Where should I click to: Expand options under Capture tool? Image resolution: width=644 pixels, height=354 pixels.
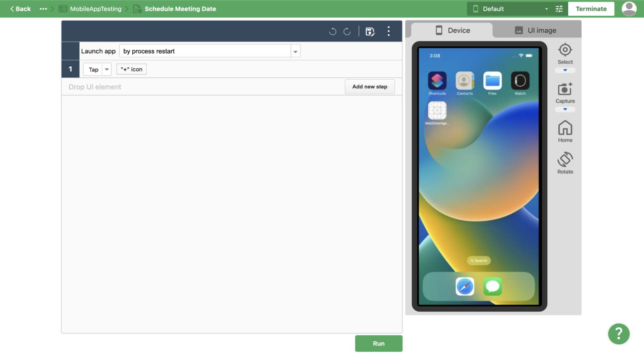pyautogui.click(x=565, y=109)
